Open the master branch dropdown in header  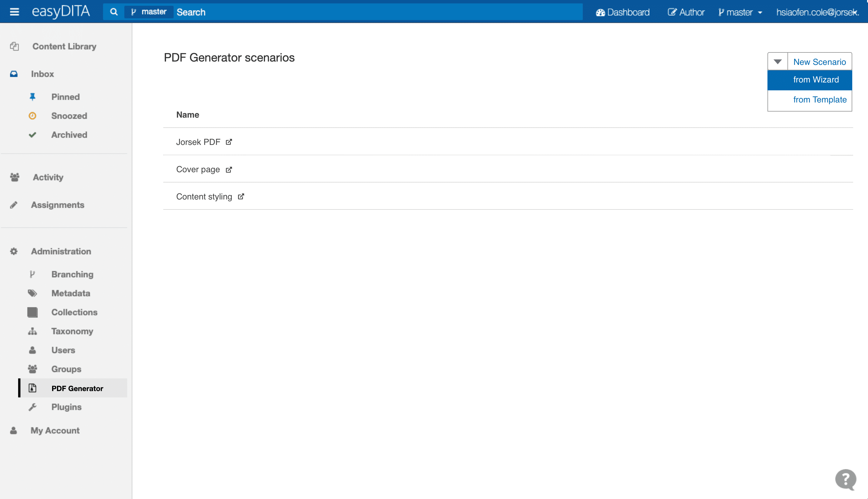[x=740, y=12]
